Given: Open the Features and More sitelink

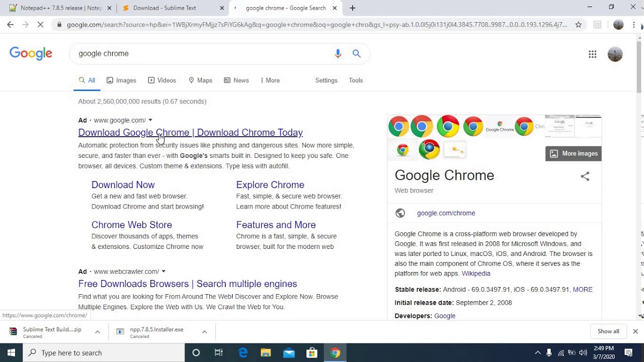Looking at the screenshot, I should 276,225.
